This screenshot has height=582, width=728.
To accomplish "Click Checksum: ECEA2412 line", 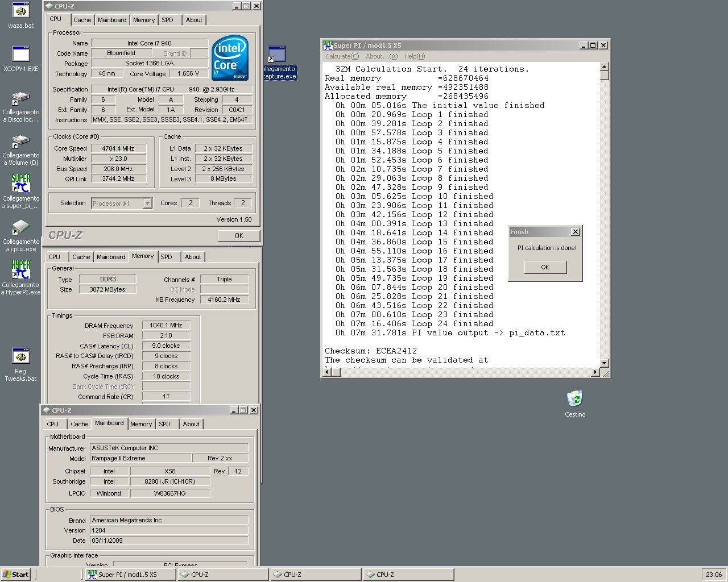I will click(x=371, y=351).
